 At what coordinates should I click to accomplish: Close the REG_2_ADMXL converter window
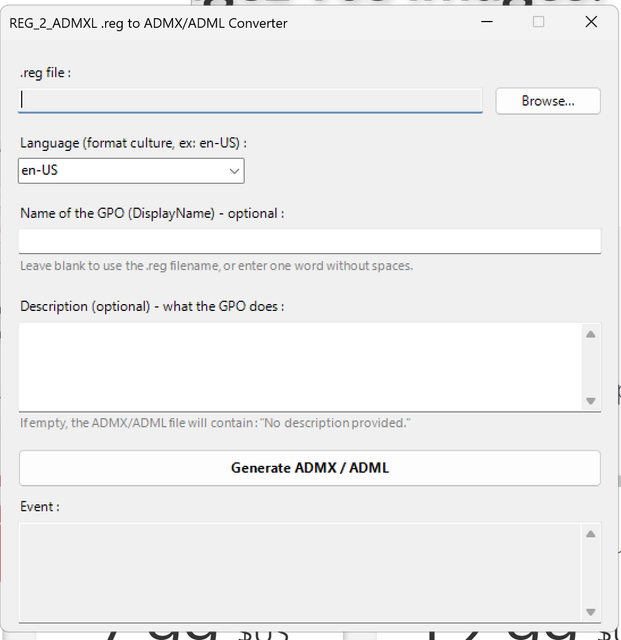[x=591, y=22]
